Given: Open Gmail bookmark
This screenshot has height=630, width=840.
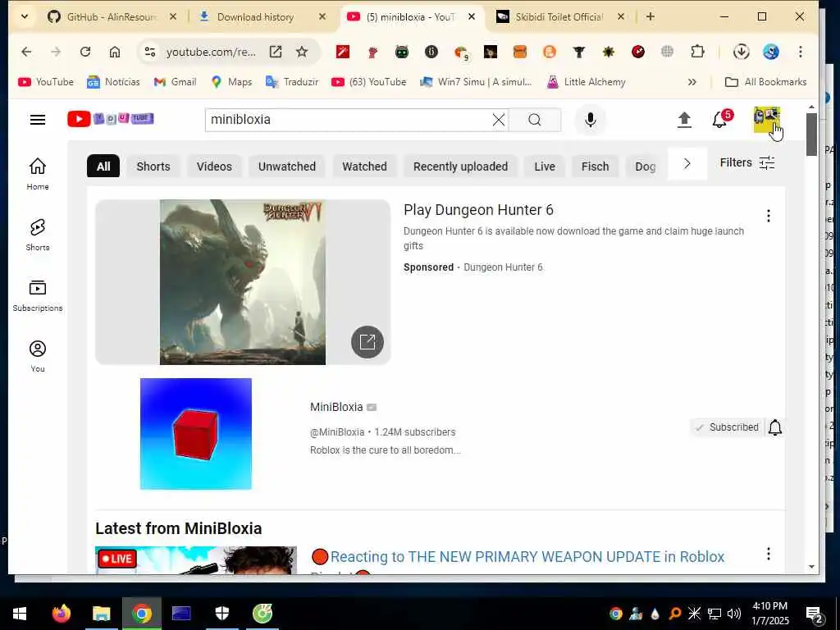Looking at the screenshot, I should [176, 82].
